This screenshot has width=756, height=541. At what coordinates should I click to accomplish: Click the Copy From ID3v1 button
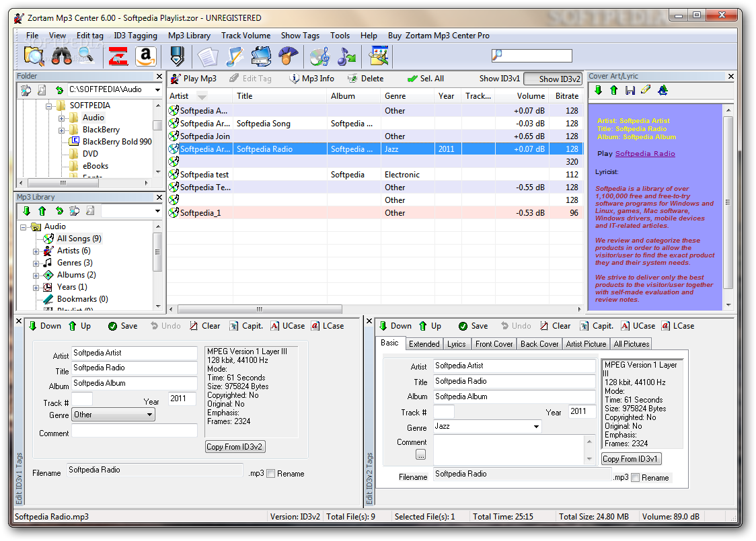631,458
